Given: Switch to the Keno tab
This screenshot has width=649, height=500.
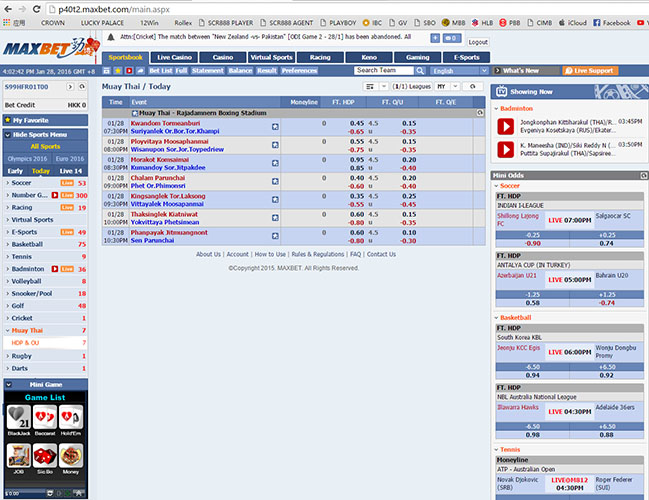Looking at the screenshot, I should coord(369,58).
